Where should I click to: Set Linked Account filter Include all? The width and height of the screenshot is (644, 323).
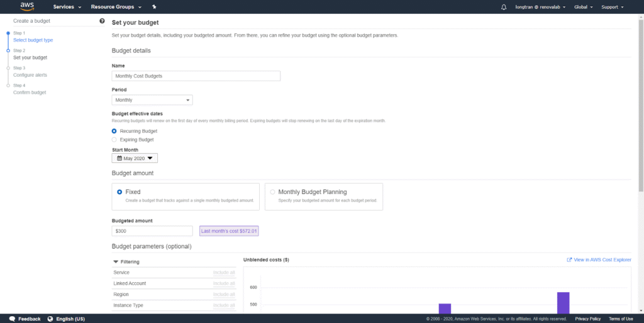[x=224, y=283]
